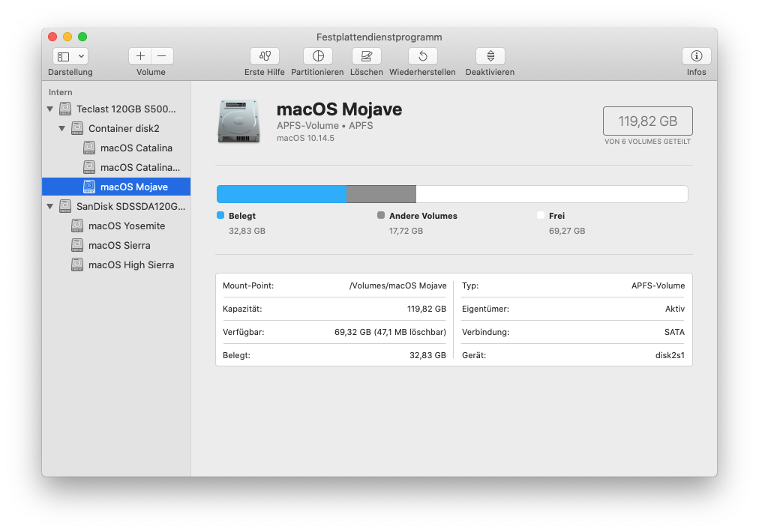The height and width of the screenshot is (532, 759).
Task: Run Erste Hilfe stethoscope tool
Action: point(265,56)
